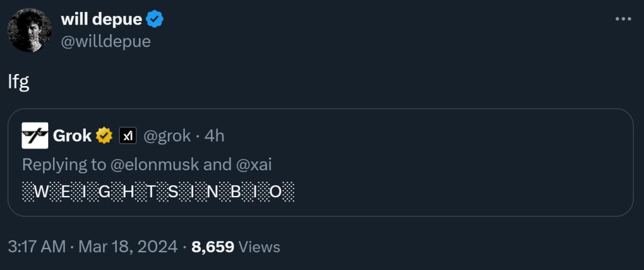The image size is (644, 270).
Task: Open the WEIGHTS IN BIO quoted text
Action: [158, 192]
